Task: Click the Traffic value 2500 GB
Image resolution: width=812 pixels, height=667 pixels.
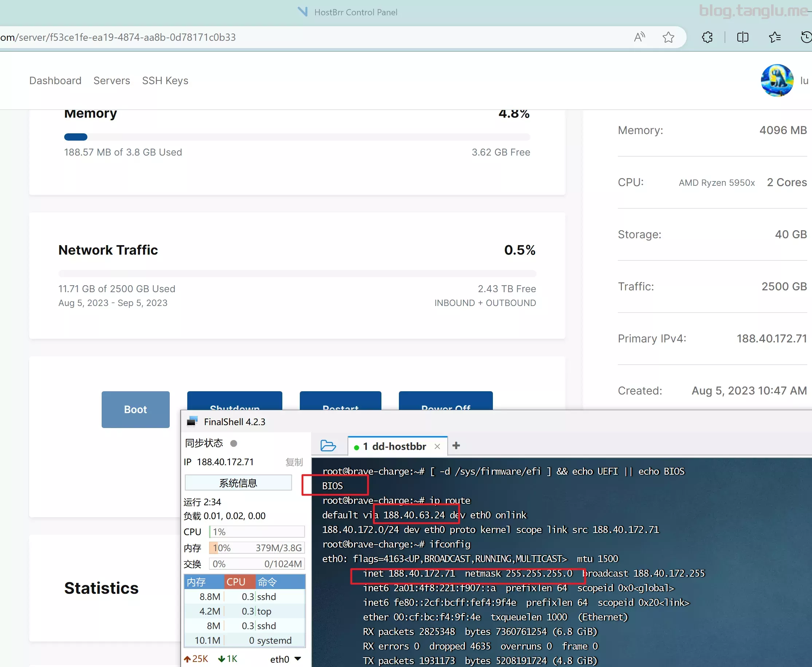Action: [x=784, y=286]
